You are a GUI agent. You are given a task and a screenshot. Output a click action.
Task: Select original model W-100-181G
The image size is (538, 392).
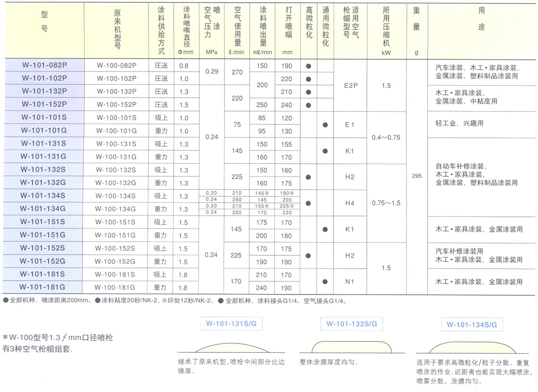pyautogui.click(x=115, y=287)
